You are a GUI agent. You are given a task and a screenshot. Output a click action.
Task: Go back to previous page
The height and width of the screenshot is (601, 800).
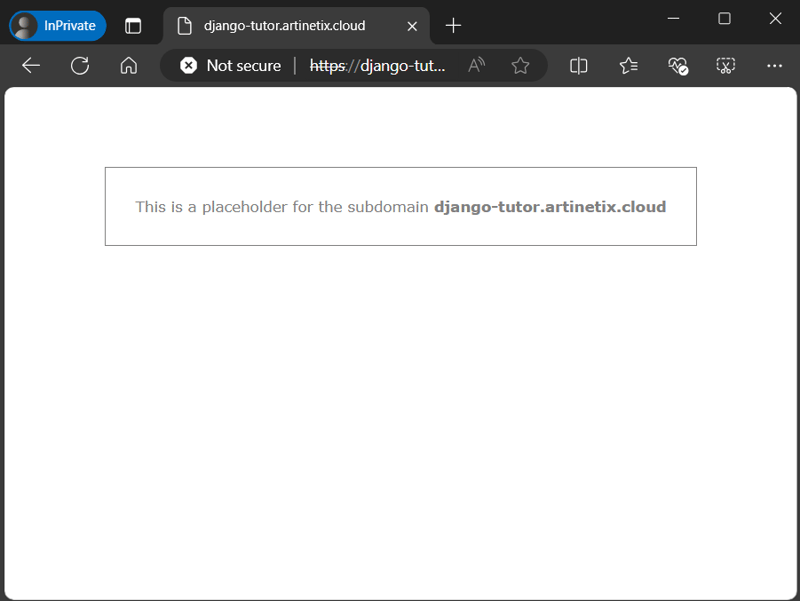pos(31,65)
